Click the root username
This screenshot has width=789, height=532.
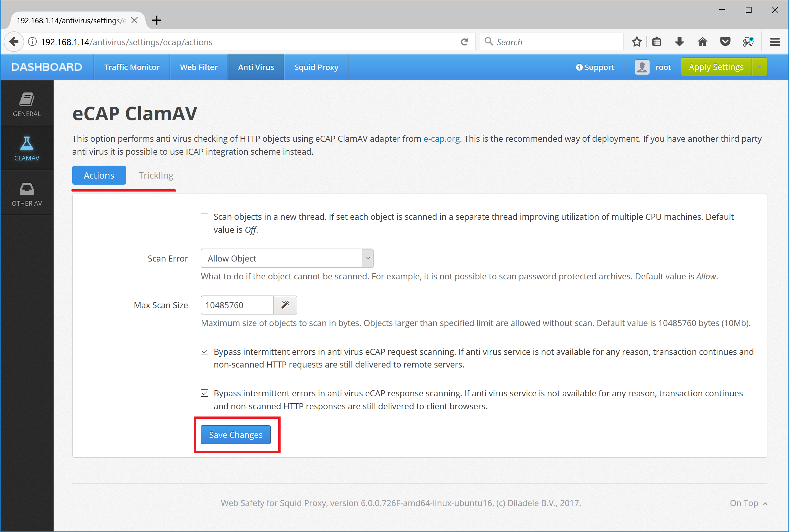tap(663, 67)
